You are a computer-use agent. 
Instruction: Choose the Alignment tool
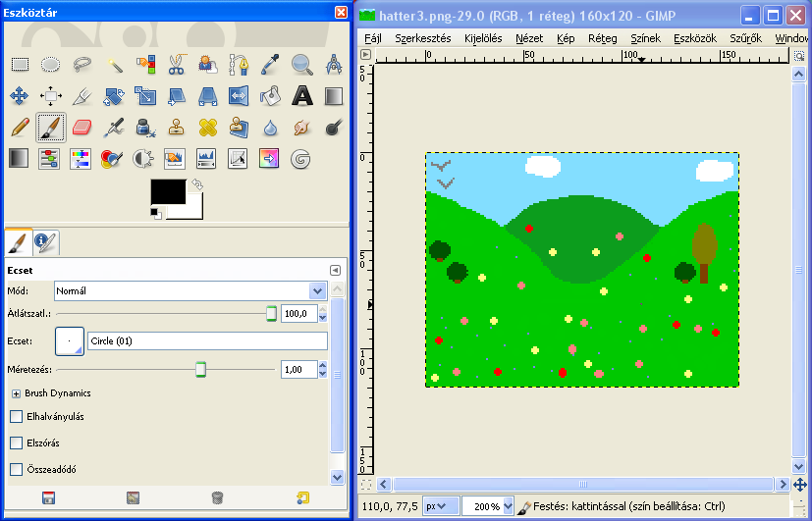point(51,96)
